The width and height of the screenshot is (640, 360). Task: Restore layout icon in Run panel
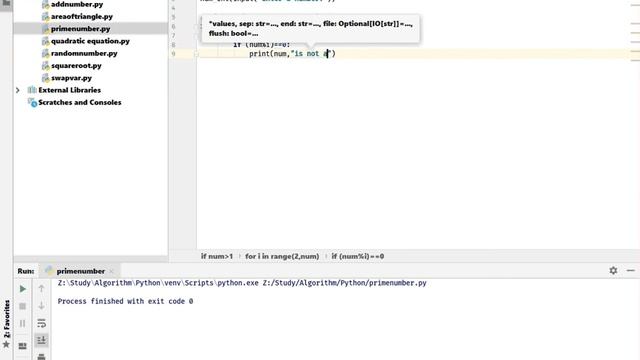pyautogui.click(x=22, y=346)
